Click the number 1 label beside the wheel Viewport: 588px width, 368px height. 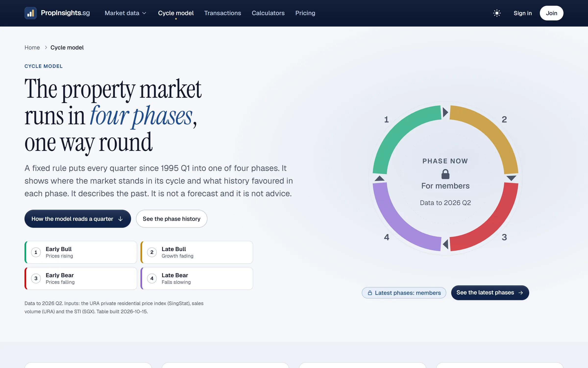coord(386,119)
